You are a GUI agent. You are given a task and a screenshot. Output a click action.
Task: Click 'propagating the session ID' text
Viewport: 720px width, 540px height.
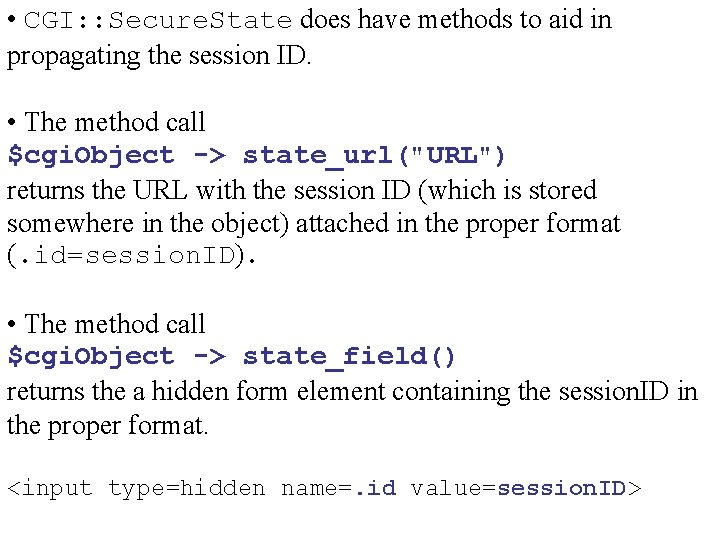(159, 57)
